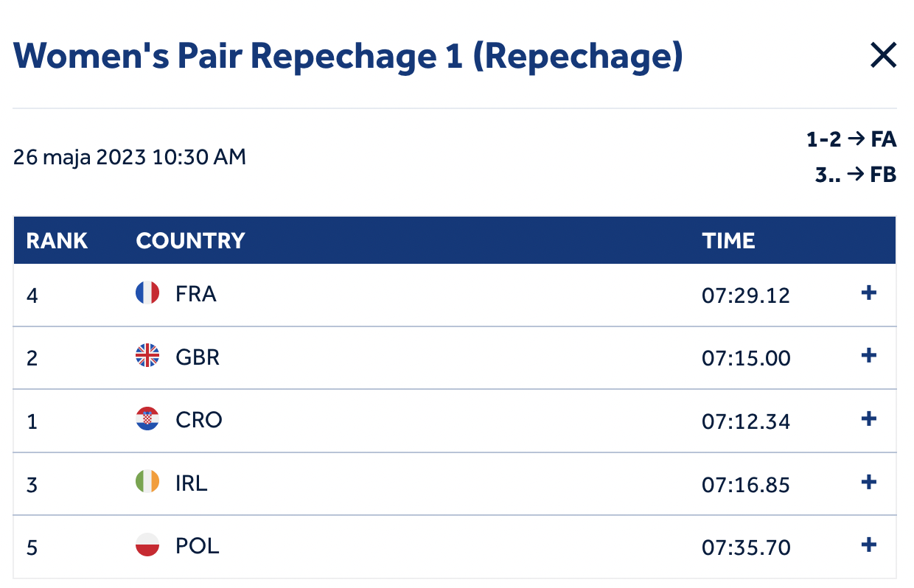
Task: Click the Great Britain flag icon
Action: click(x=147, y=356)
